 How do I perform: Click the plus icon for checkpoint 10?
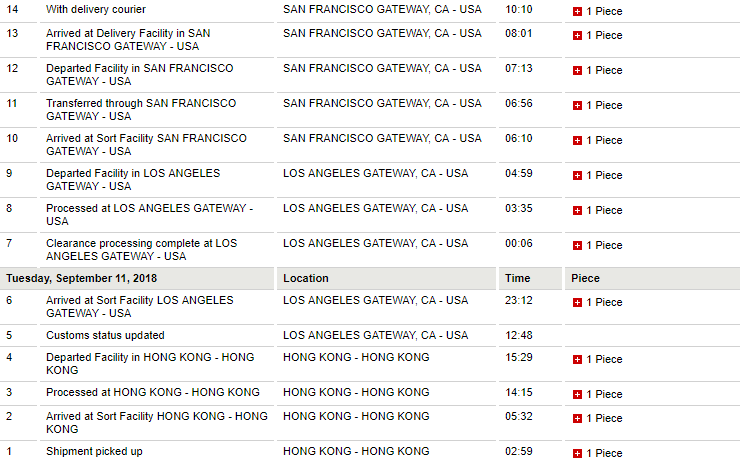(x=577, y=141)
